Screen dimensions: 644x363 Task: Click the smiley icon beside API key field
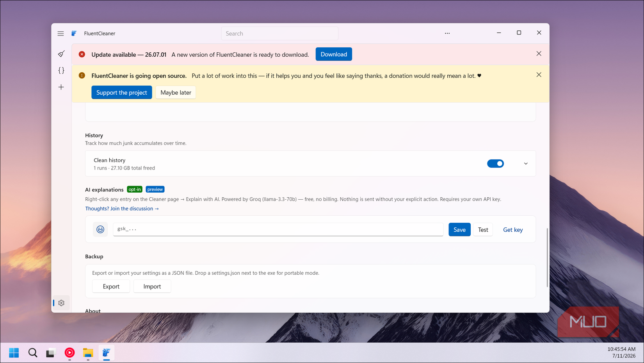[x=100, y=229]
